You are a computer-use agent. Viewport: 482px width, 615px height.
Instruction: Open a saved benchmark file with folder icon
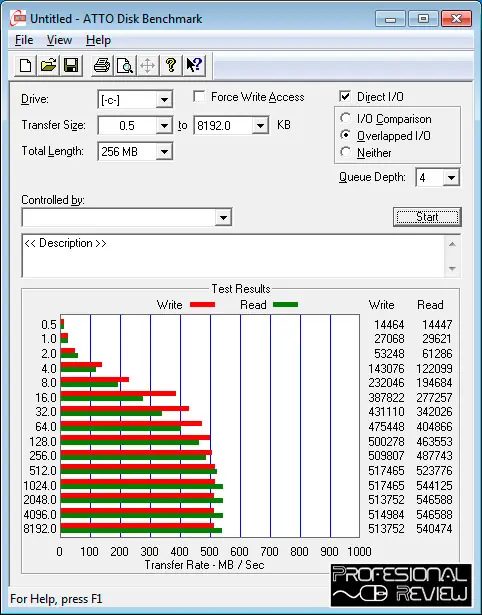[48, 65]
